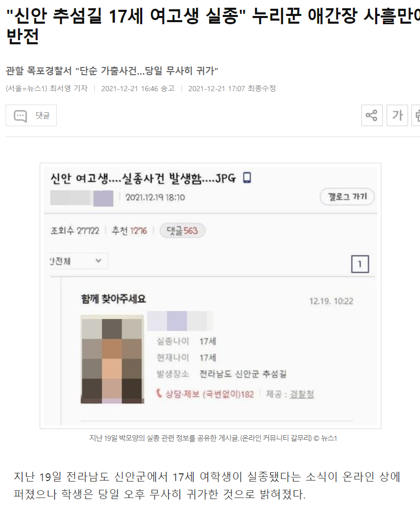Click the 갤로그 가기 button in image
The image size is (420, 514).
coord(347,197)
